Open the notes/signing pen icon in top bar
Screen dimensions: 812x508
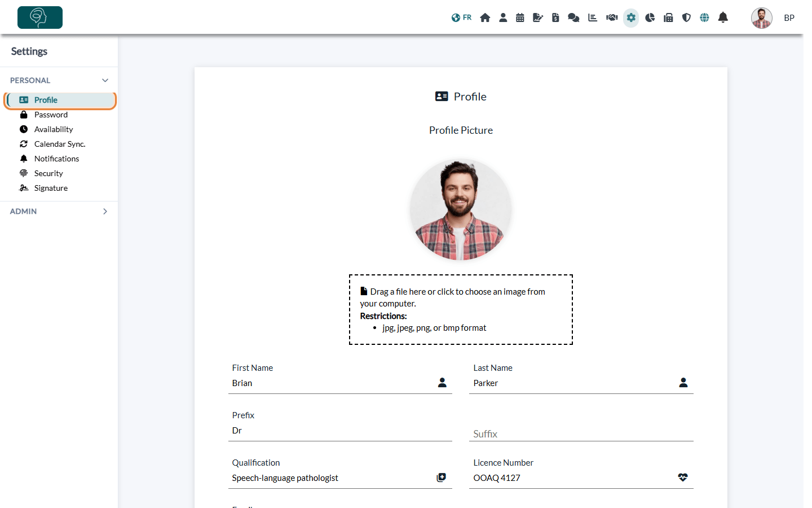click(x=538, y=17)
